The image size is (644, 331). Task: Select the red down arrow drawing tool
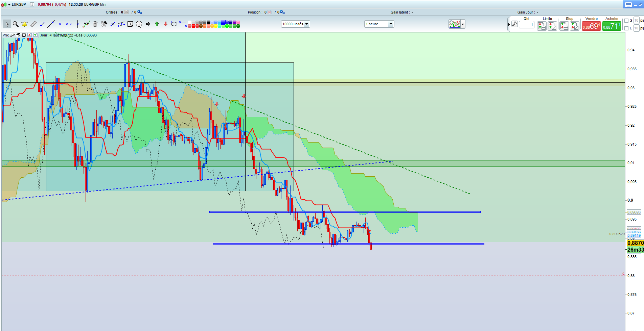click(165, 24)
